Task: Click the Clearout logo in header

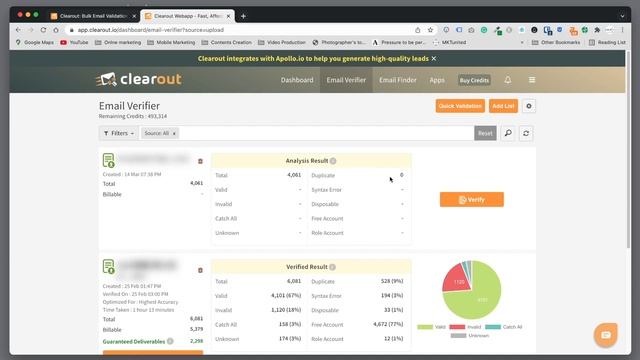Action: tap(139, 79)
